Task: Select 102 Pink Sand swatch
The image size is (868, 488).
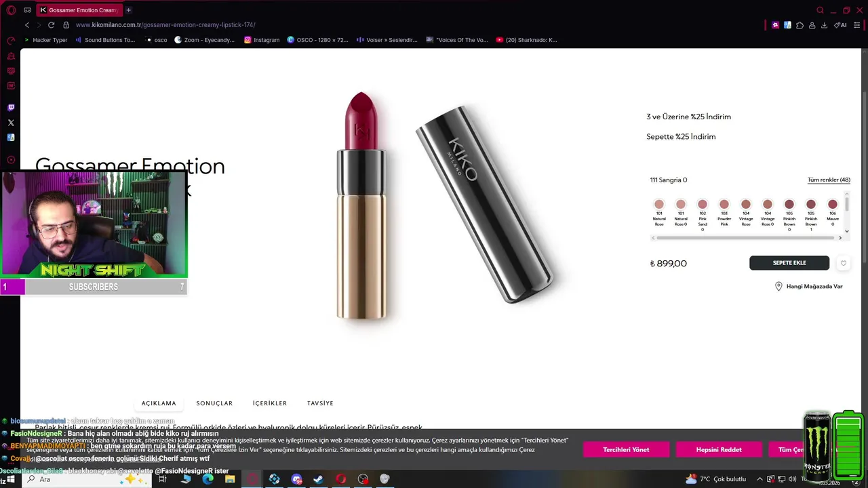Action: (703, 204)
